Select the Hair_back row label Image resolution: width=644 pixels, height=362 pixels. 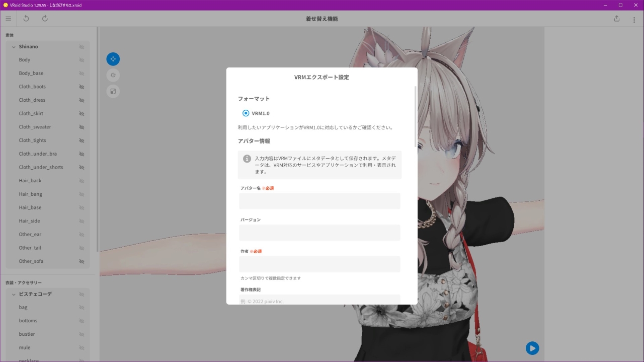click(x=30, y=181)
